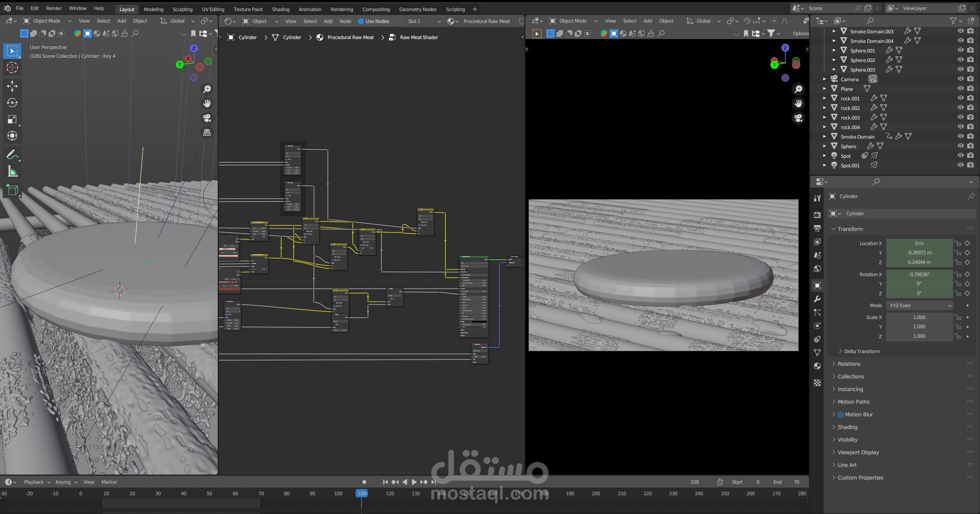Select the Annotate pencil tool
The image size is (980, 514).
click(x=12, y=155)
